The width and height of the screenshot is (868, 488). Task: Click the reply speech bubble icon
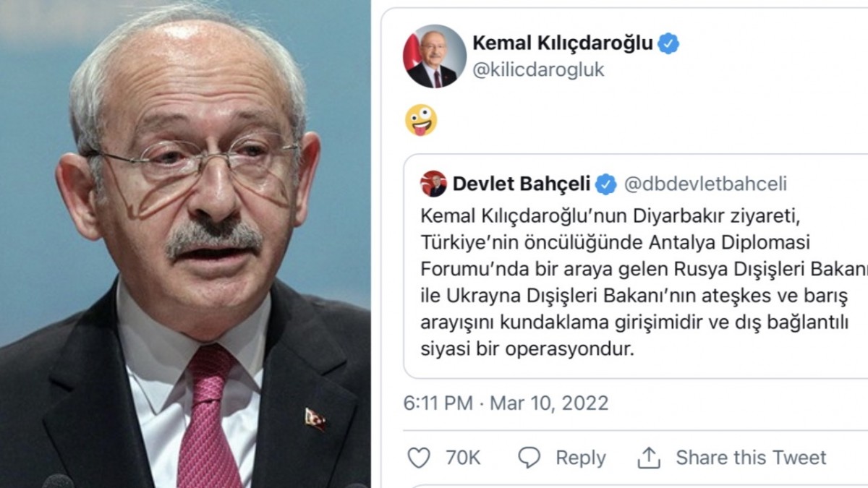point(529,457)
